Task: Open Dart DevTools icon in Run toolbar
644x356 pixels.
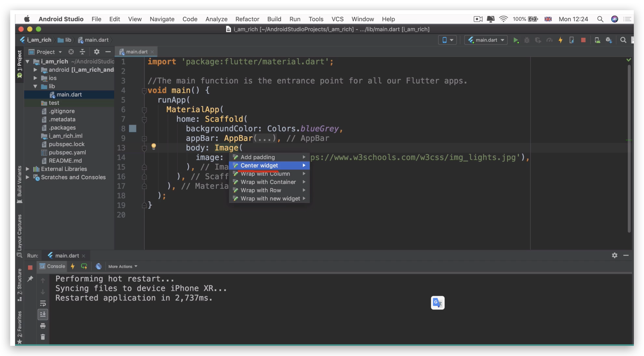Action: click(x=99, y=266)
